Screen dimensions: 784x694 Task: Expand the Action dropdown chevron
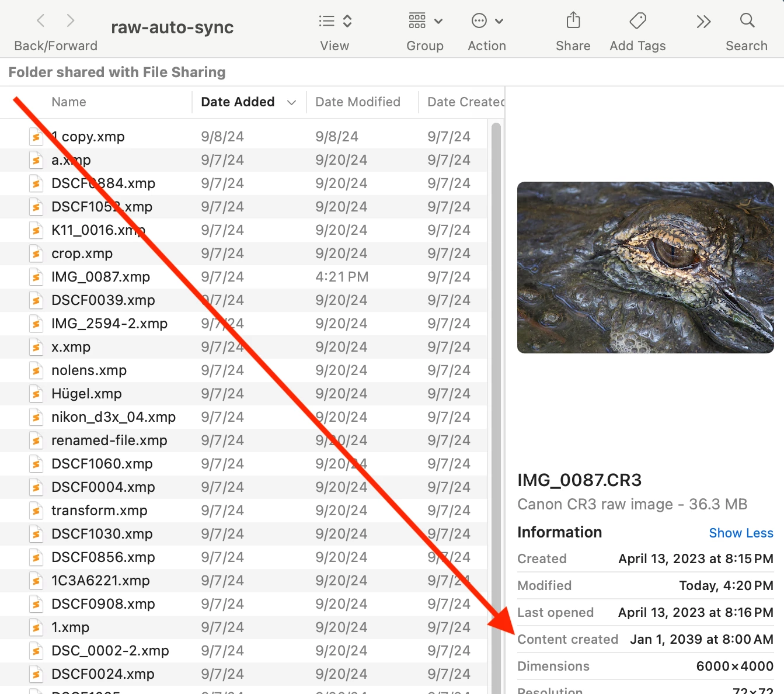pyautogui.click(x=499, y=22)
